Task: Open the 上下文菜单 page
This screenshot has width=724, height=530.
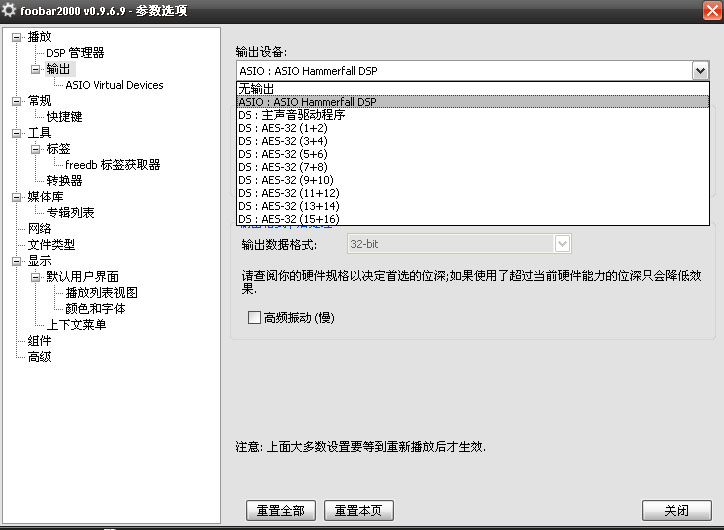Action: [76, 325]
